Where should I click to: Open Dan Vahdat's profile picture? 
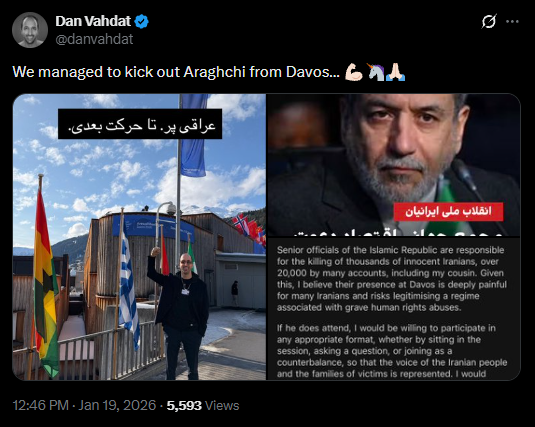point(30,30)
